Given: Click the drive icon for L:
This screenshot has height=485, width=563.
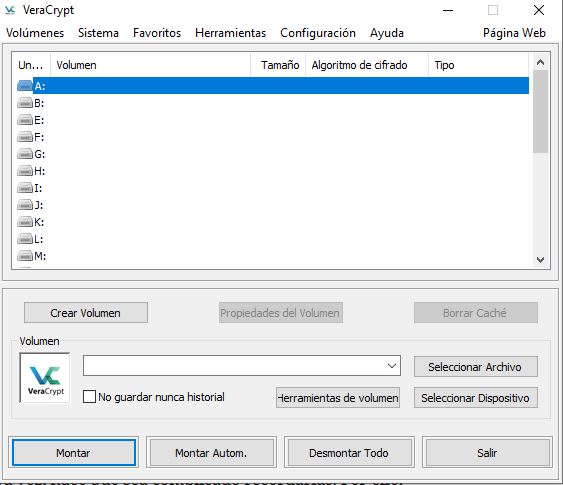Looking at the screenshot, I should click(x=25, y=239).
